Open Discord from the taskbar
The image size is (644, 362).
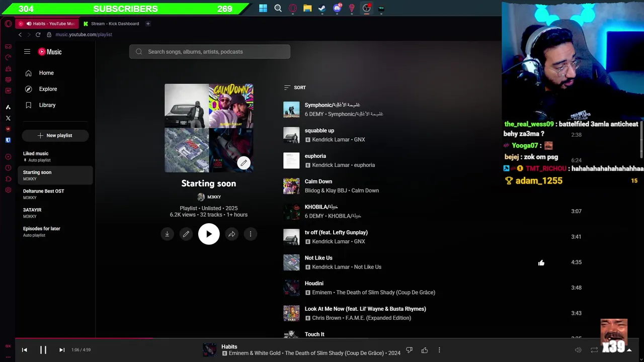pos(337,8)
